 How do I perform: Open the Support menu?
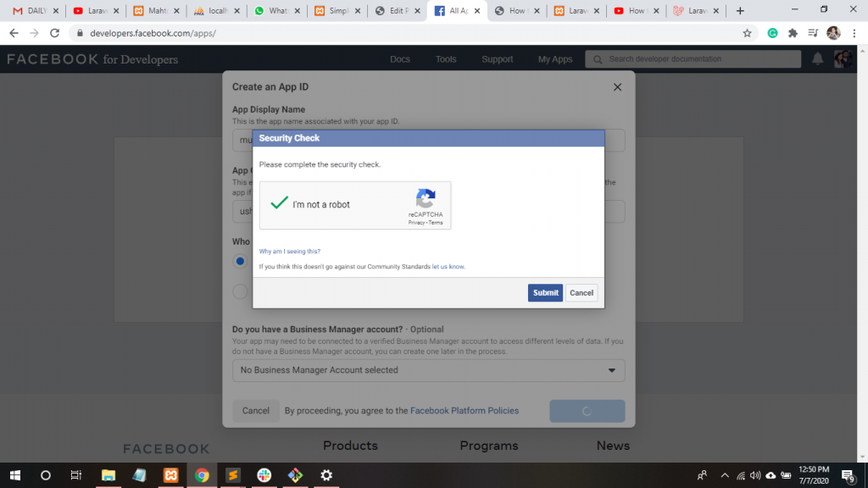pos(497,59)
